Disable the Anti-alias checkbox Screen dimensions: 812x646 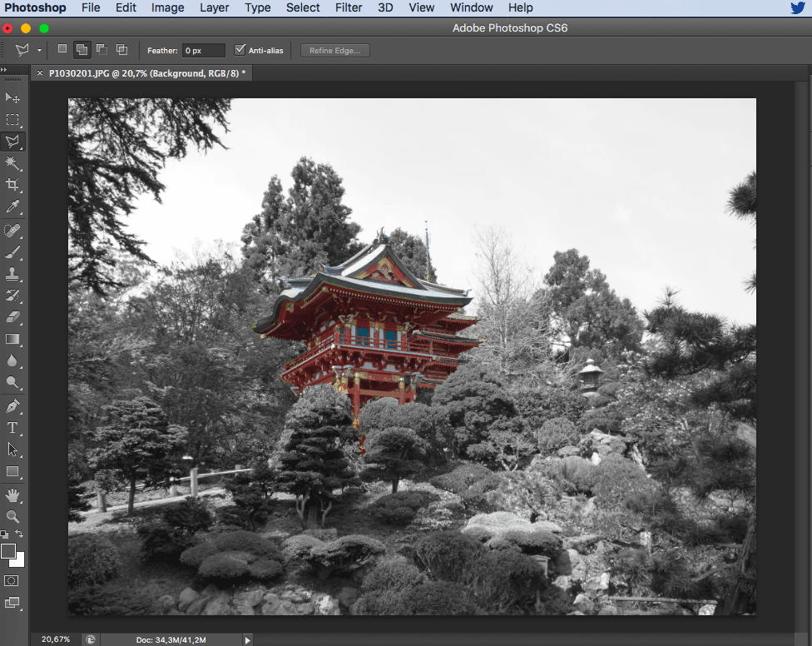pyautogui.click(x=240, y=50)
